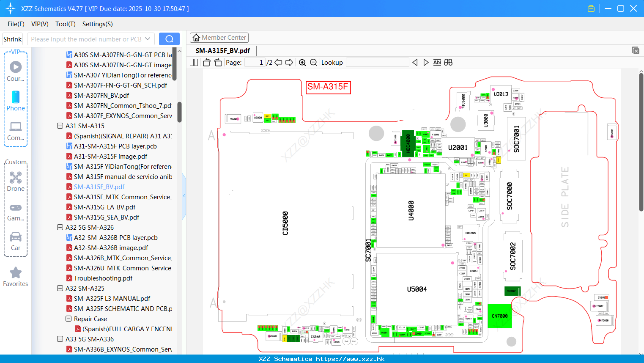Click the yellow briefcase icon in title bar
Image resolution: width=644 pixels, height=363 pixels.
click(x=591, y=8)
